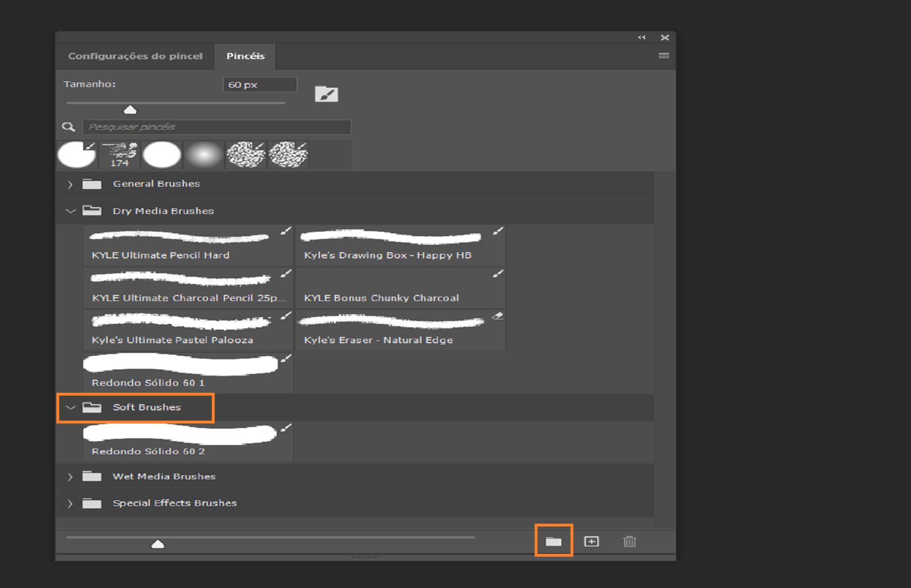Expand the Wet Media Brushes group
Image resolution: width=911 pixels, height=588 pixels.
pos(70,477)
